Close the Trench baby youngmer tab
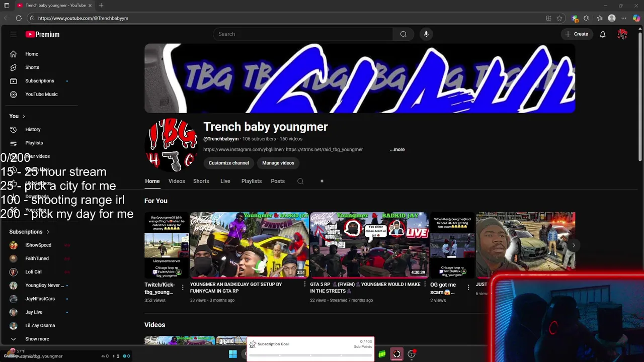The image size is (644, 362). point(90,6)
